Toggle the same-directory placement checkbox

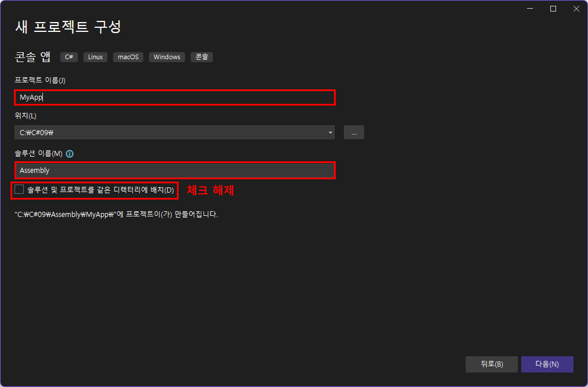coord(19,189)
